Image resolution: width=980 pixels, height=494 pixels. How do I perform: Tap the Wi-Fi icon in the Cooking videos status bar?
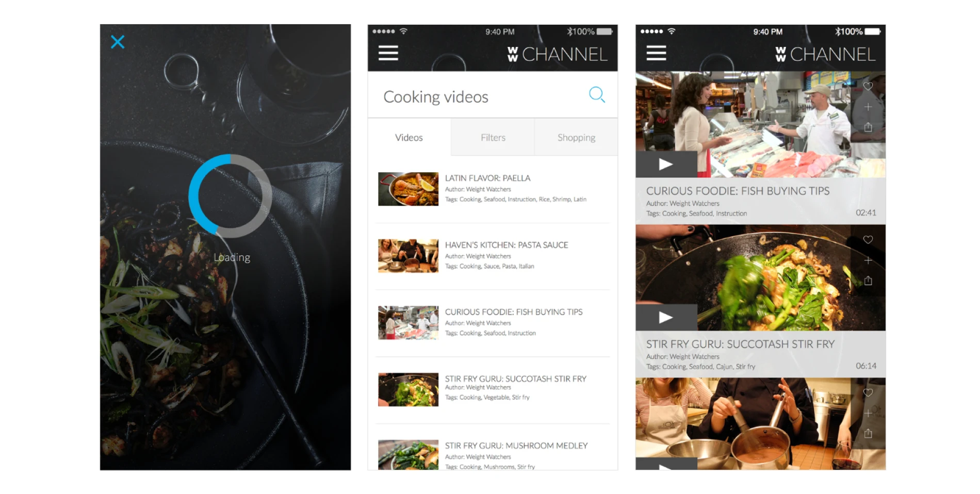403,31
